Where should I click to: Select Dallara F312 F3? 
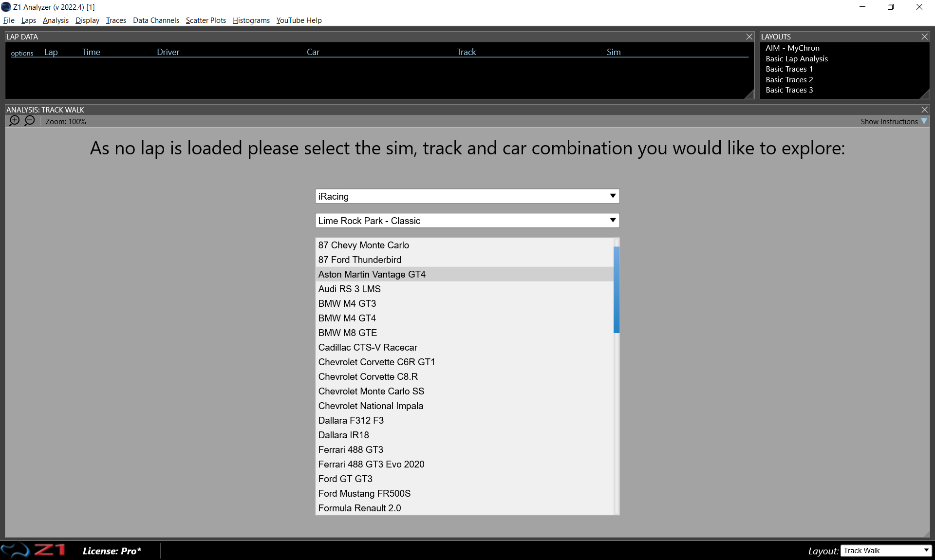coord(465,420)
